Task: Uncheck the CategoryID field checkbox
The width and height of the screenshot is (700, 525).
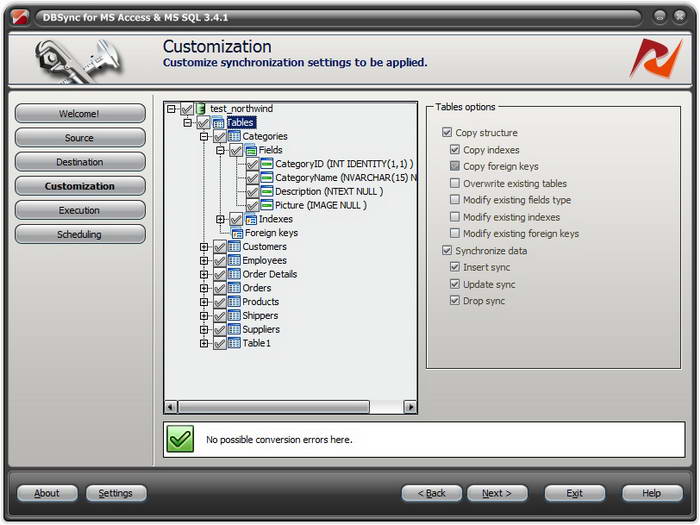Action: [252, 164]
